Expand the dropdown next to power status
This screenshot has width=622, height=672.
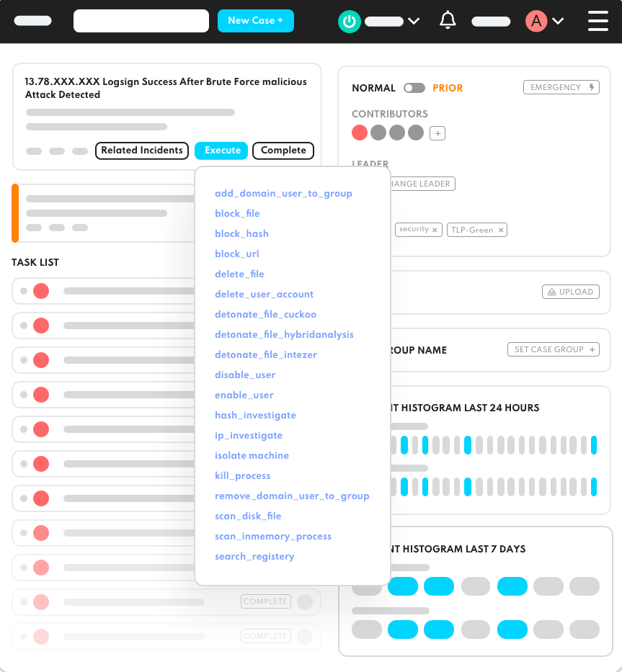pyautogui.click(x=414, y=21)
